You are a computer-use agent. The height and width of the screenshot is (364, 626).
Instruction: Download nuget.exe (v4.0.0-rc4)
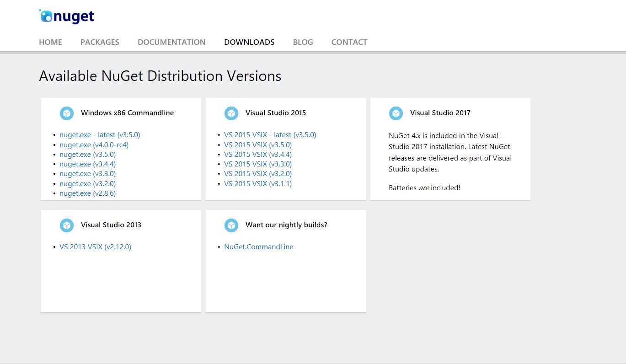click(x=94, y=145)
